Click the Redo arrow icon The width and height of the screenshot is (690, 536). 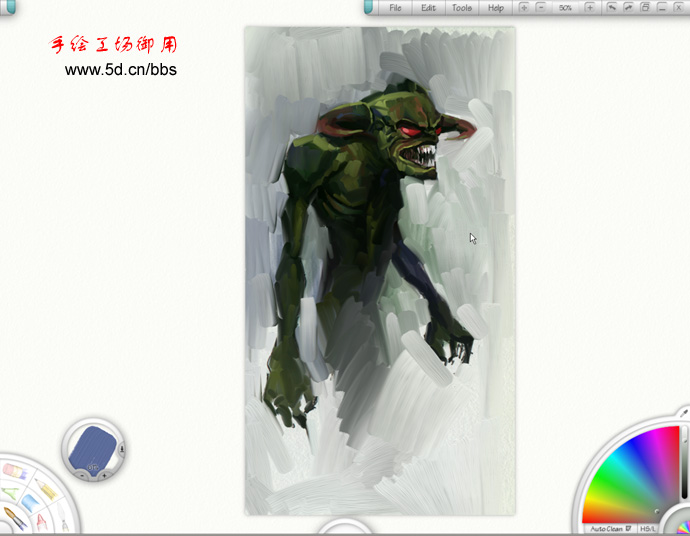click(628, 7)
